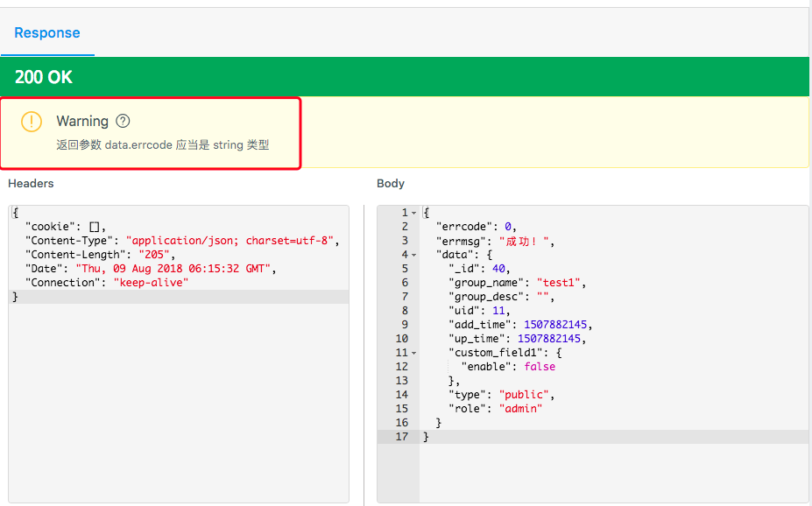This screenshot has height=506, width=812.
Task: Fold the "custom_field1" object at line 11
Action: (414, 353)
